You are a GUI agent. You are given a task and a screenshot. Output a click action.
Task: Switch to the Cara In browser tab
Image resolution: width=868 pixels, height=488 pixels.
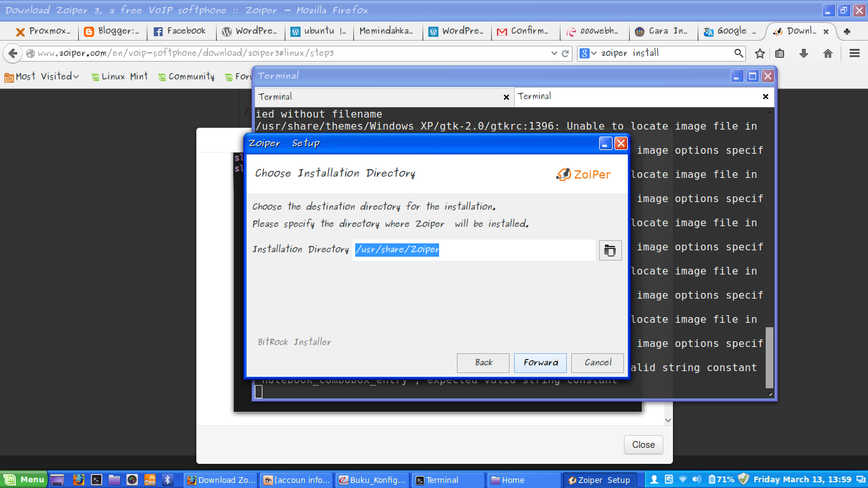(662, 31)
